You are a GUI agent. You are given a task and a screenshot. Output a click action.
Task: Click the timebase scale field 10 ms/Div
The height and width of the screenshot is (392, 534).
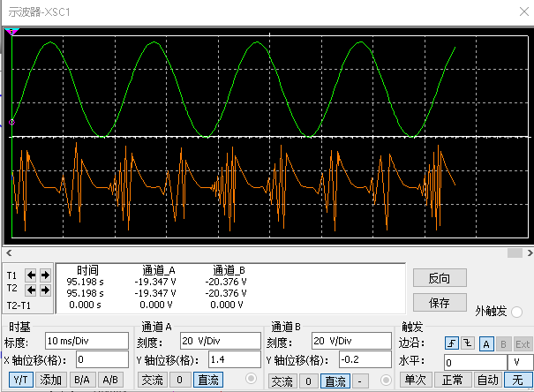click(86, 341)
